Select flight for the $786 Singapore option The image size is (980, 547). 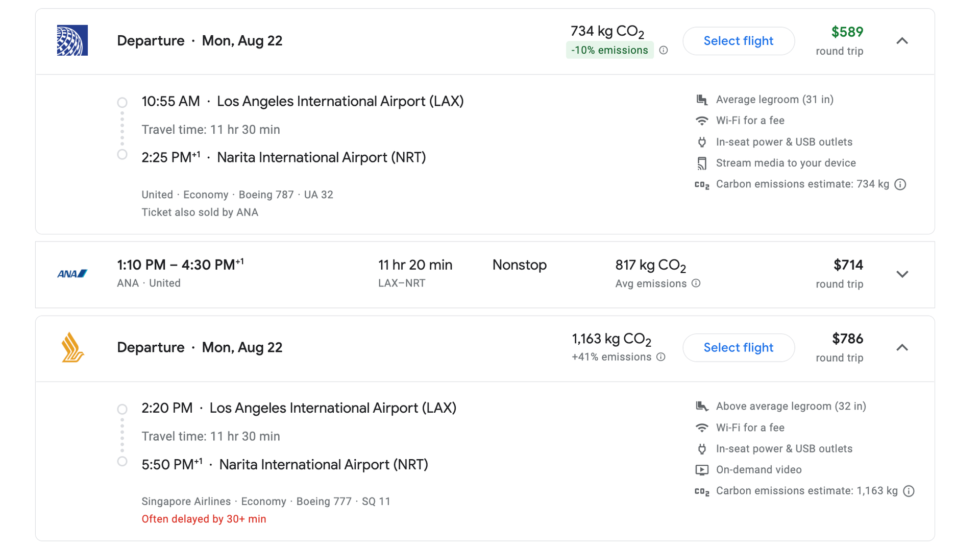[739, 347]
